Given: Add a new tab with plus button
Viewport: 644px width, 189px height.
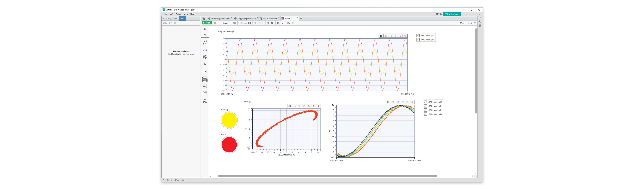Looking at the screenshot, I should coord(301,18).
